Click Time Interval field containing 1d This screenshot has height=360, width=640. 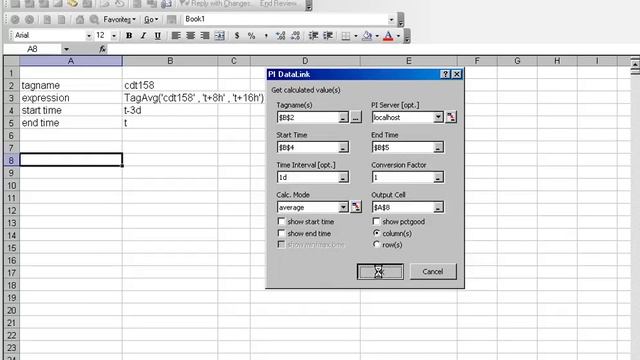pos(308,177)
